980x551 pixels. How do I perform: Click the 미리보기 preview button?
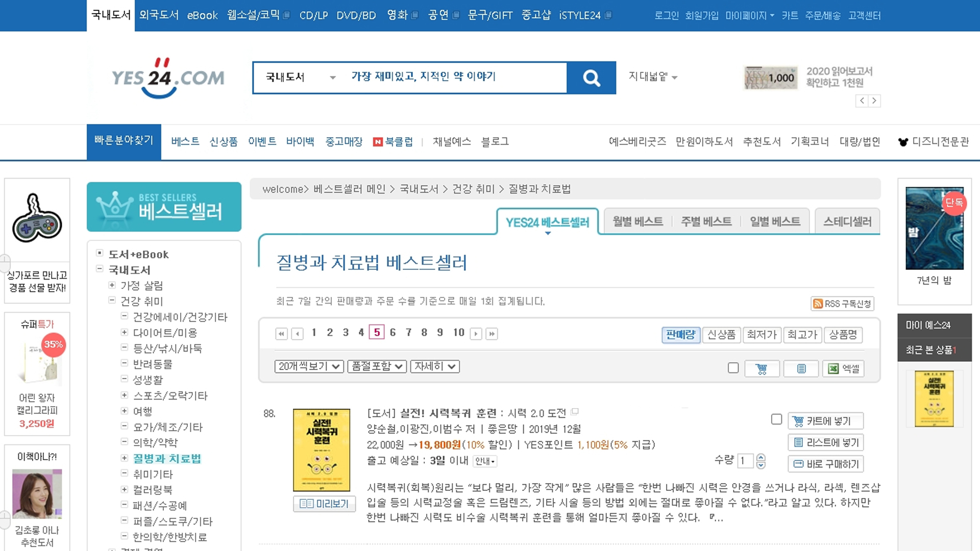click(x=325, y=504)
